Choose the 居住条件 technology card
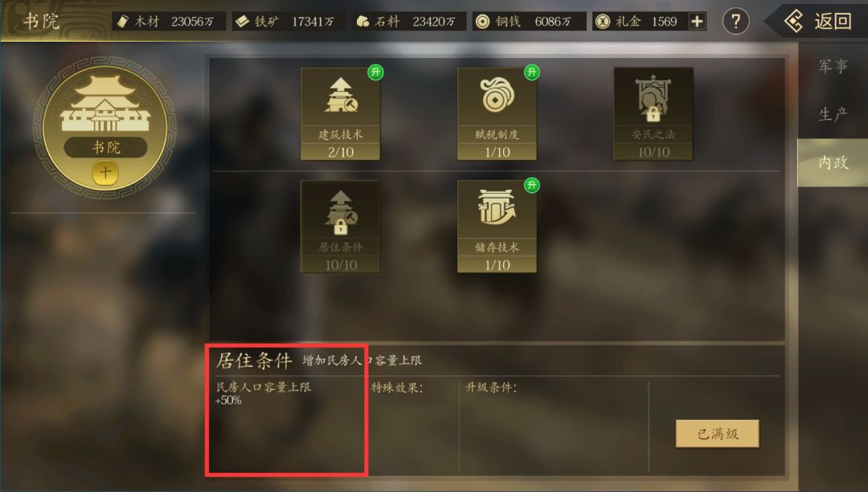 tap(341, 227)
